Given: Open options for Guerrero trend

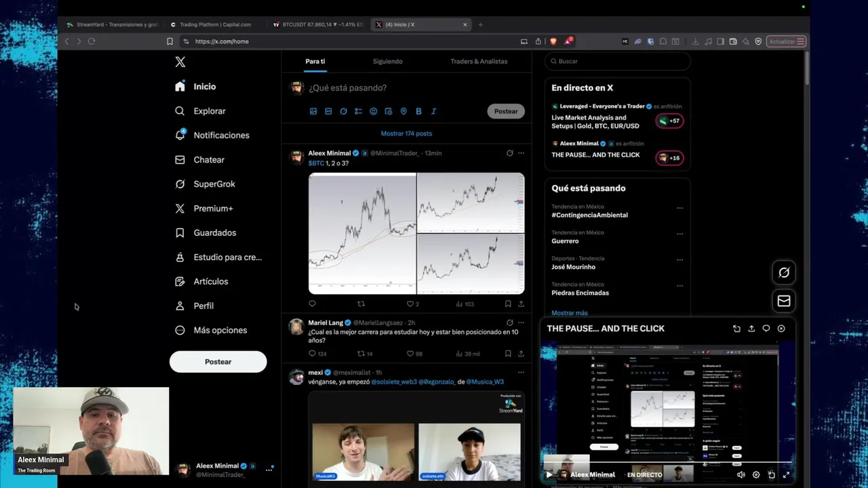Looking at the screenshot, I should pyautogui.click(x=679, y=234).
